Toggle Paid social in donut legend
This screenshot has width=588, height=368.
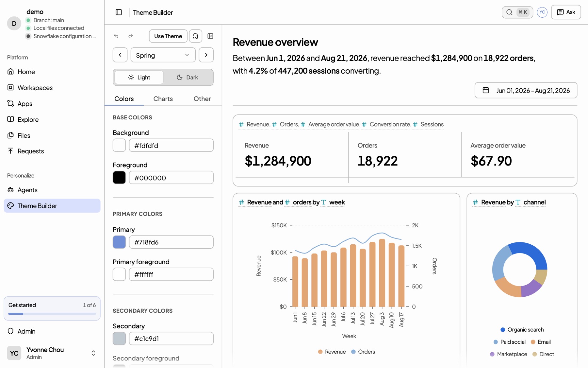509,342
